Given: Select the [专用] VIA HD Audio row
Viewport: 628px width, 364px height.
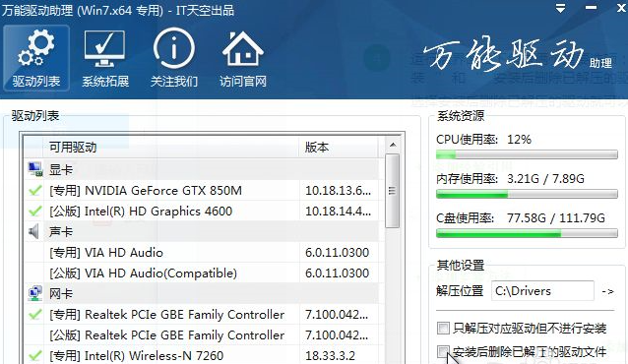Looking at the screenshot, I should coord(202,252).
